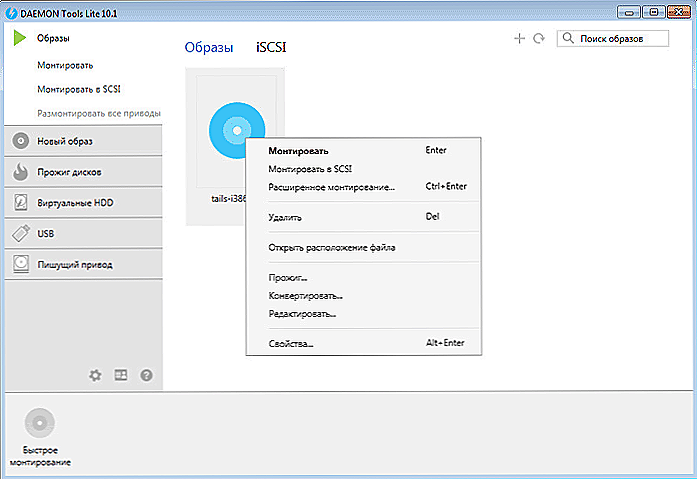Click Размонтировать все приводы in the sidebar
Screen dimensions: 697x479
pyautogui.click(x=99, y=114)
